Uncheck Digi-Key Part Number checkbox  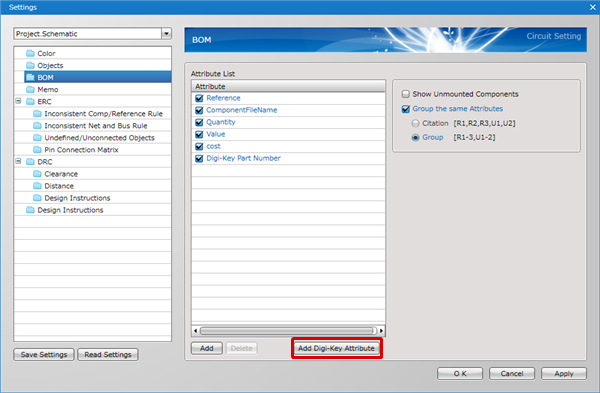pyautogui.click(x=199, y=158)
